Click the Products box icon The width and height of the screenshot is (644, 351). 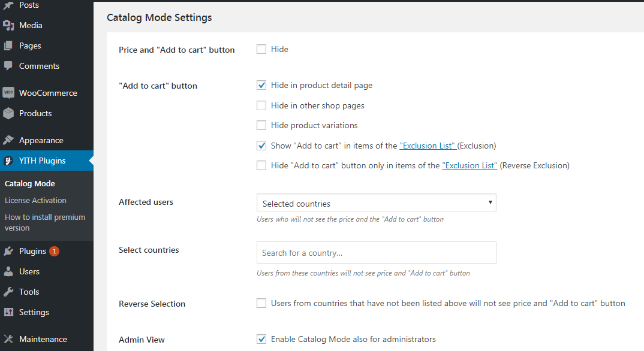tap(8, 113)
